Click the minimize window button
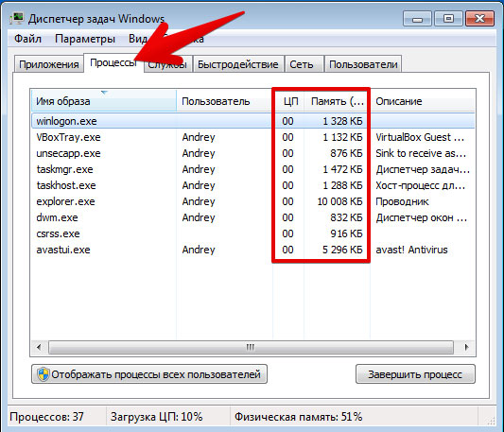The height and width of the screenshot is (432, 504). 417,19
